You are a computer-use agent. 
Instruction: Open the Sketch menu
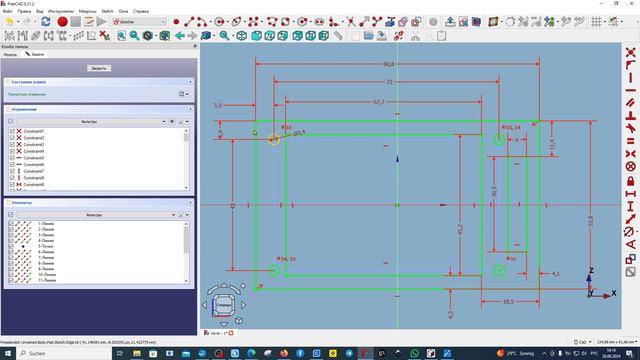tap(107, 11)
